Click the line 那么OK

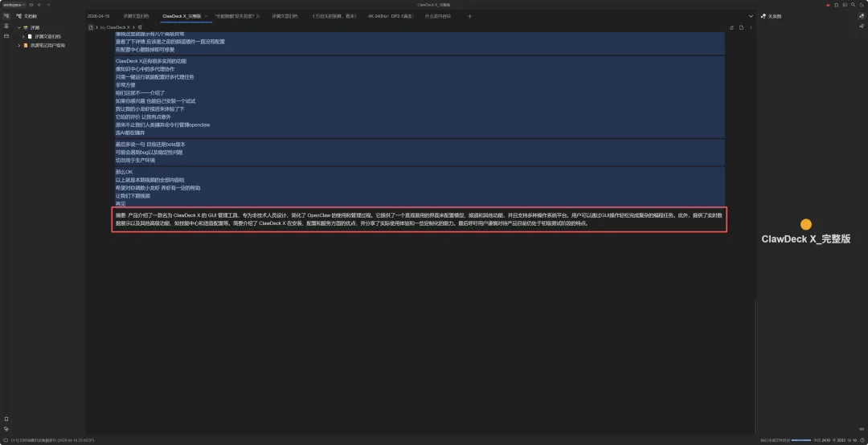point(124,172)
